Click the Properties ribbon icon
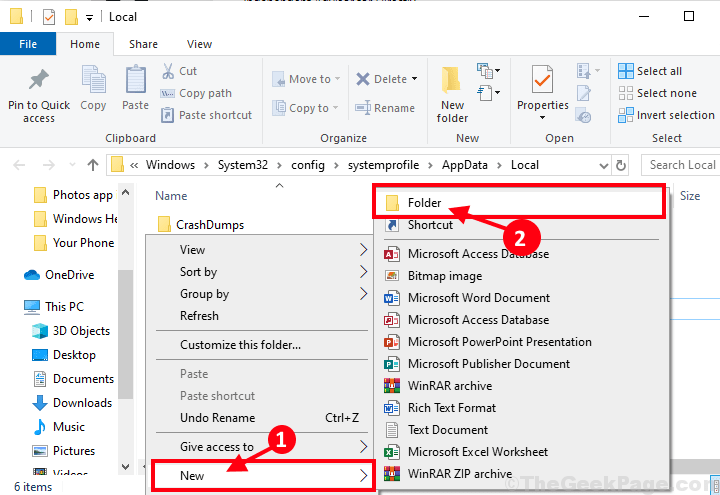The image size is (720, 495). [x=542, y=79]
